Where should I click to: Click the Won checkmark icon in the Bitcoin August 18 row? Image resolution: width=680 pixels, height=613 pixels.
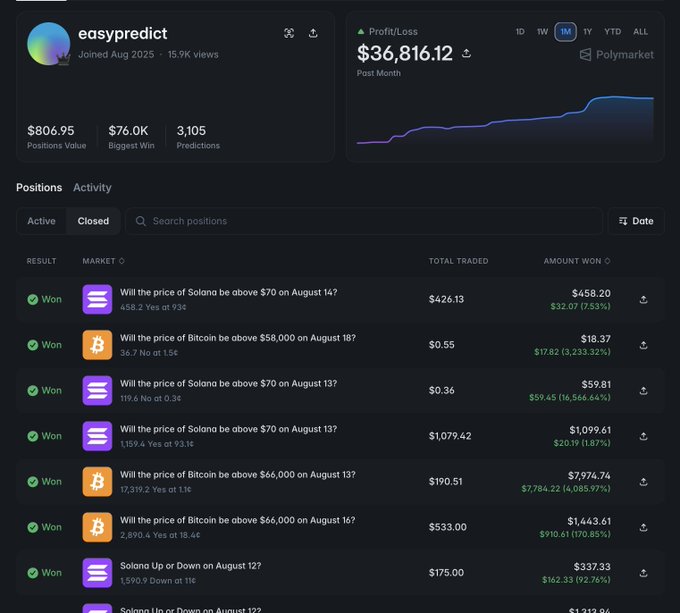pos(33,345)
